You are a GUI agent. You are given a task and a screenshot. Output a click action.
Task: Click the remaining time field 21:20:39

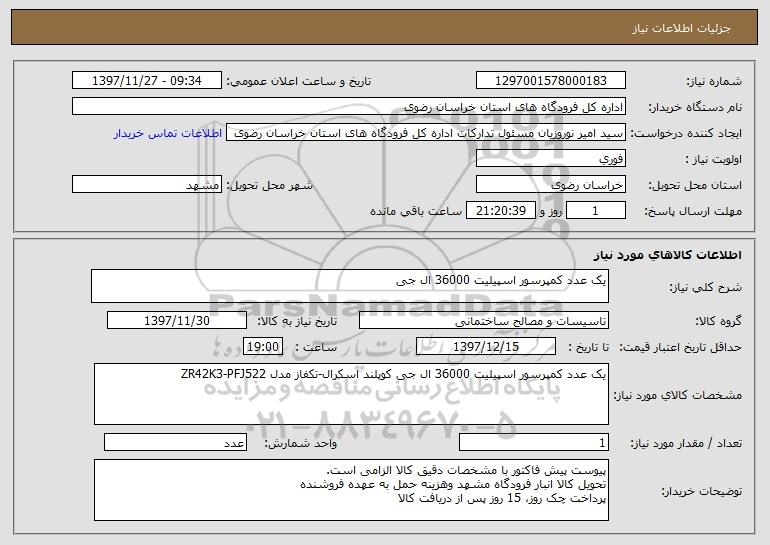500,211
